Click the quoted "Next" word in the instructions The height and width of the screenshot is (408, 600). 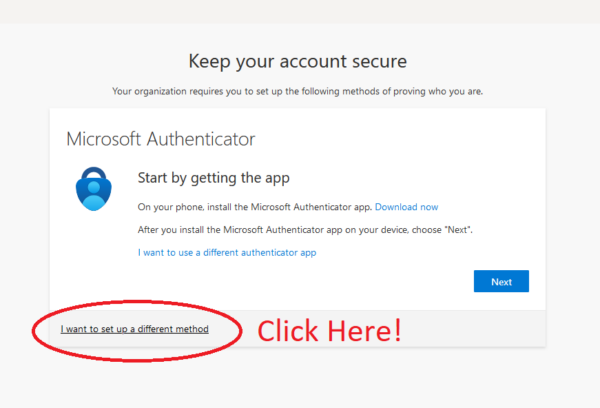[458, 230]
